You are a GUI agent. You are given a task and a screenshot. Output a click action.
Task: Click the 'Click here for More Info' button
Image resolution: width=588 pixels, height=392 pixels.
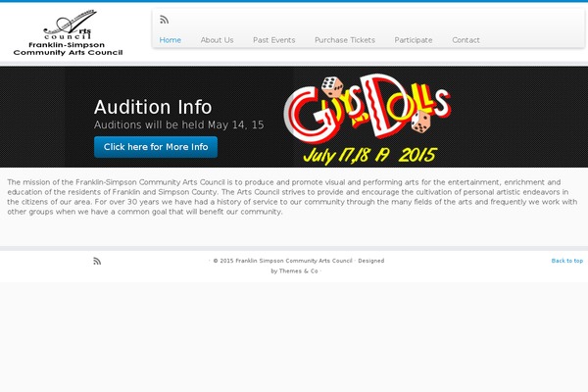tap(156, 147)
